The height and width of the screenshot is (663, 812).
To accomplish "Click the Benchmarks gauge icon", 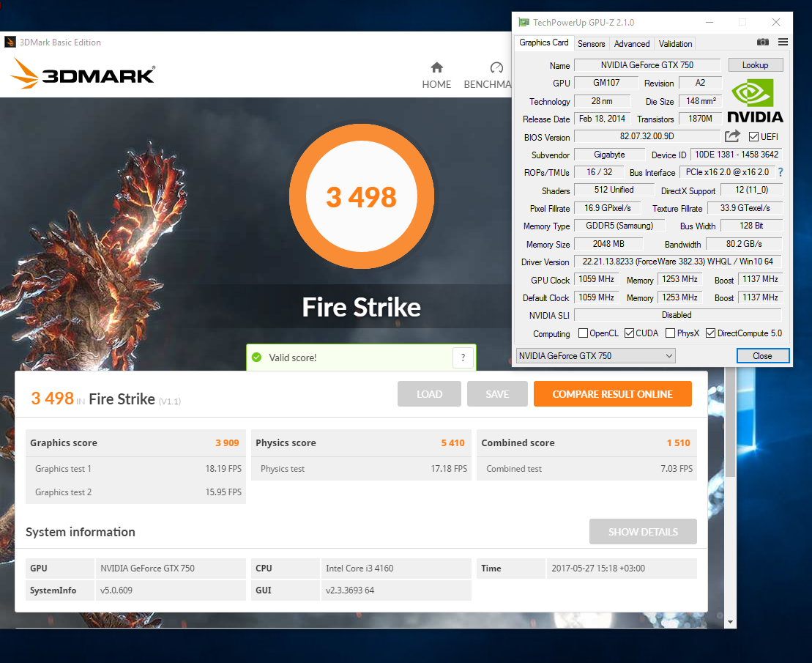I will click(496, 68).
